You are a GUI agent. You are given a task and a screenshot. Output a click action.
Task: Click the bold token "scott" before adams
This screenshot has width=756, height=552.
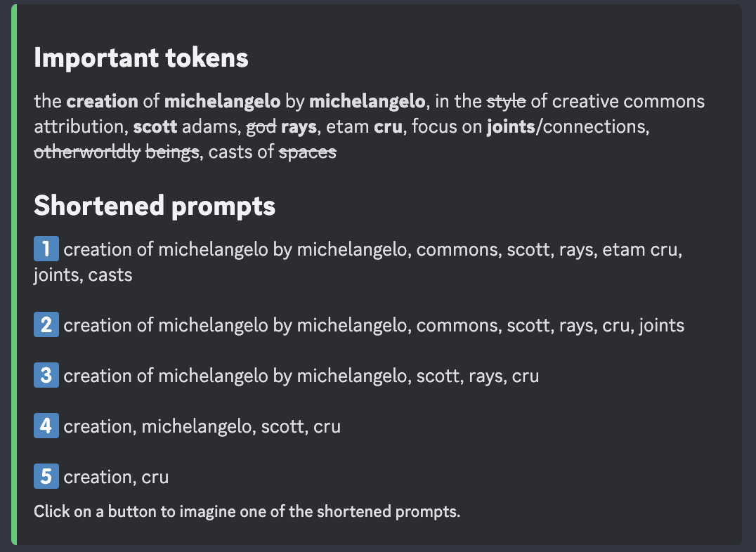(155, 126)
